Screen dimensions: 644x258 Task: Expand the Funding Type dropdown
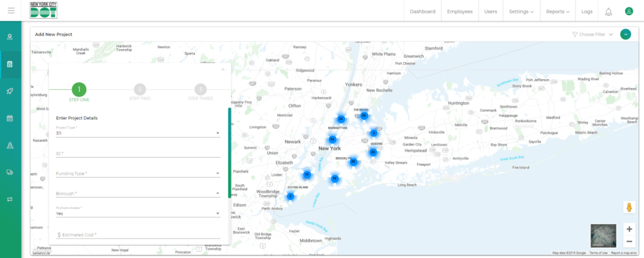138,173
